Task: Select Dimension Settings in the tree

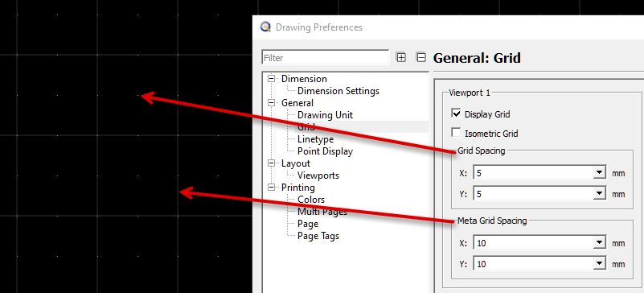Action: click(338, 91)
